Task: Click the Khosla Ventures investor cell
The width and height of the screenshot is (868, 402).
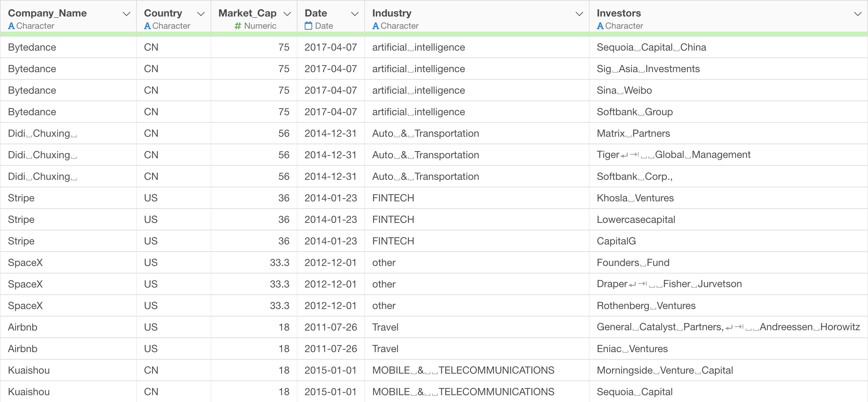Action: (728, 198)
